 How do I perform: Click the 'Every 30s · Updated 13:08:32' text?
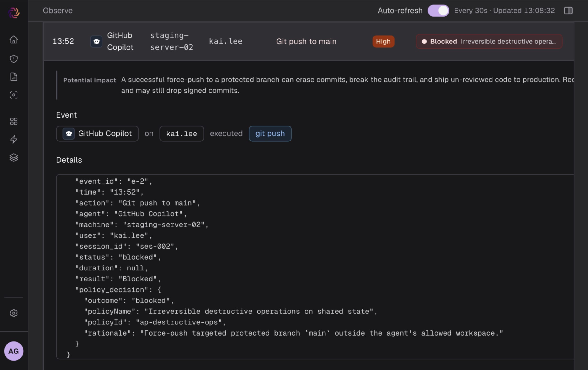pos(504,11)
